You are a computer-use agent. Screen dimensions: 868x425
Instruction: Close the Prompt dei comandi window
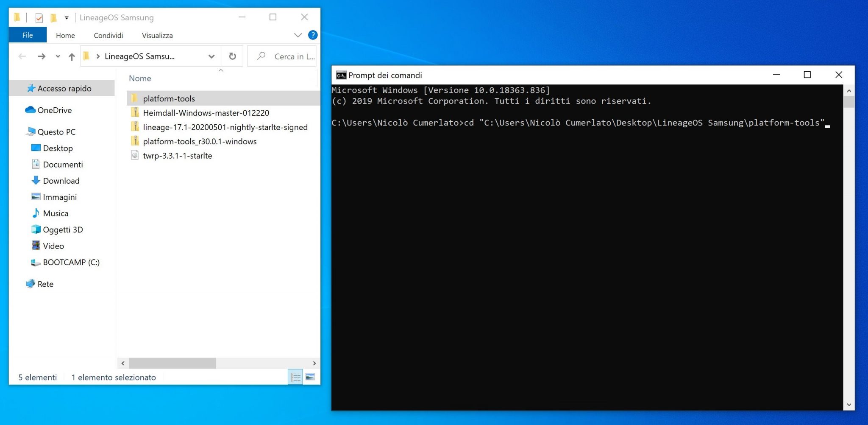point(839,75)
